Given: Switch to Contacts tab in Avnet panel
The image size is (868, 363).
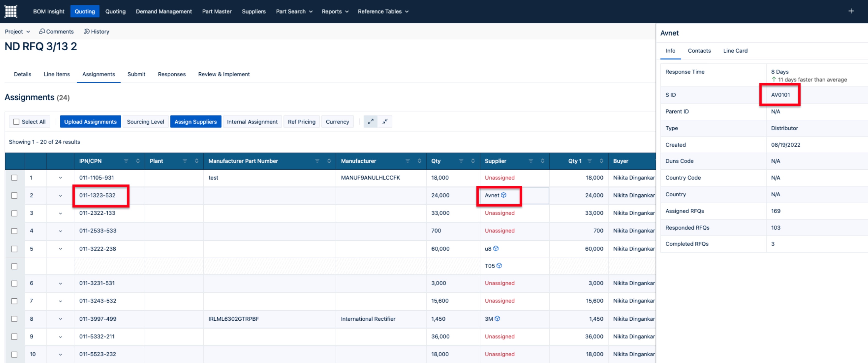Looking at the screenshot, I should pyautogui.click(x=699, y=51).
